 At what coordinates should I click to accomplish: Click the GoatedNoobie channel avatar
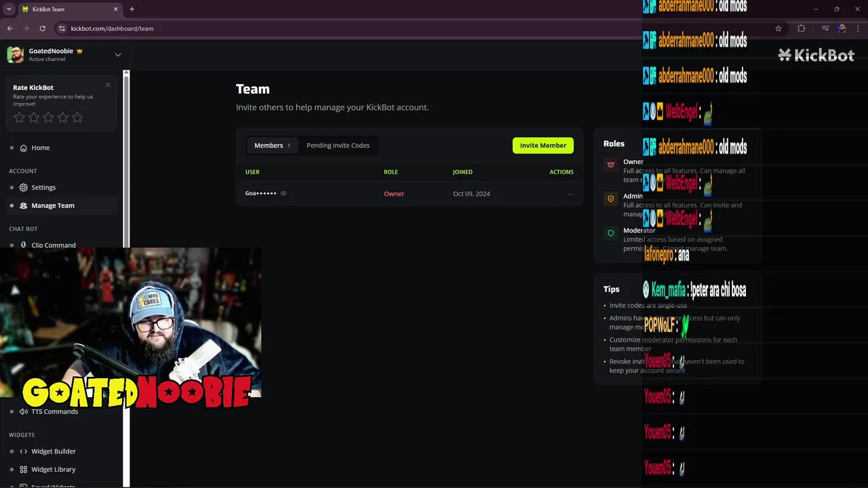(16, 55)
